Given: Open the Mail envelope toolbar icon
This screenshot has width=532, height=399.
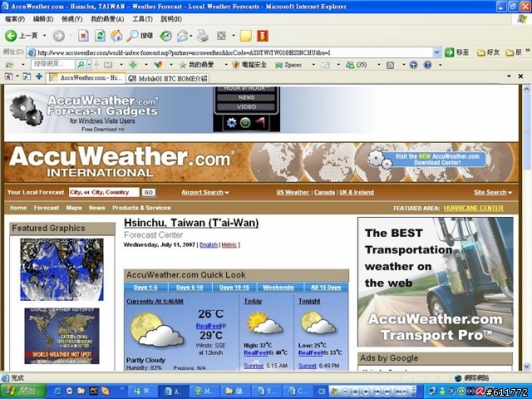Looking at the screenshot, I should 183,36.
